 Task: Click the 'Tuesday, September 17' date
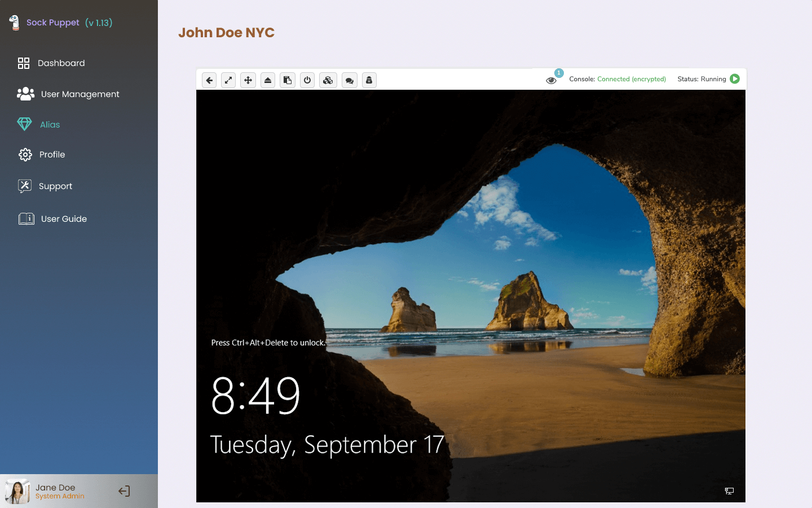pos(327,445)
